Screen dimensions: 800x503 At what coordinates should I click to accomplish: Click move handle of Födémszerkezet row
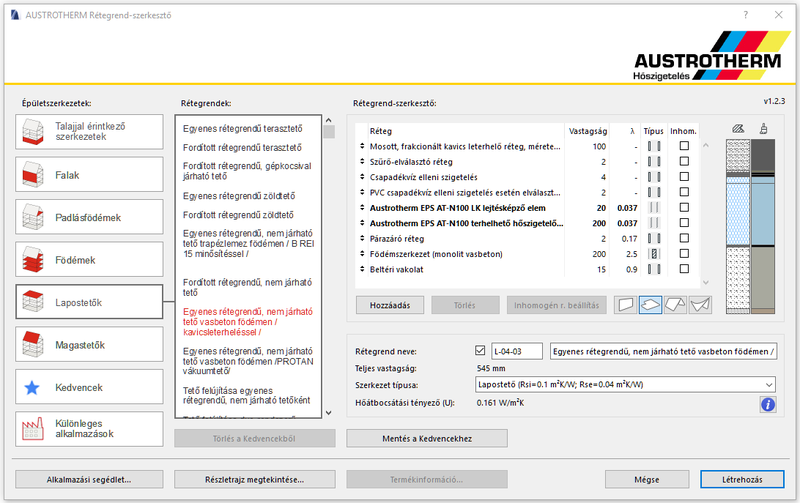pyautogui.click(x=362, y=254)
